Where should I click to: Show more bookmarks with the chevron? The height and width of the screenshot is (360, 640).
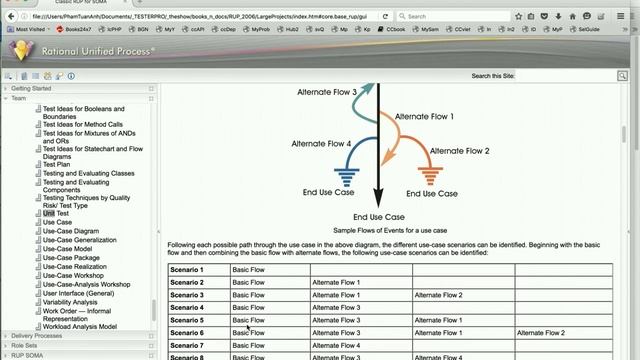click(x=624, y=29)
